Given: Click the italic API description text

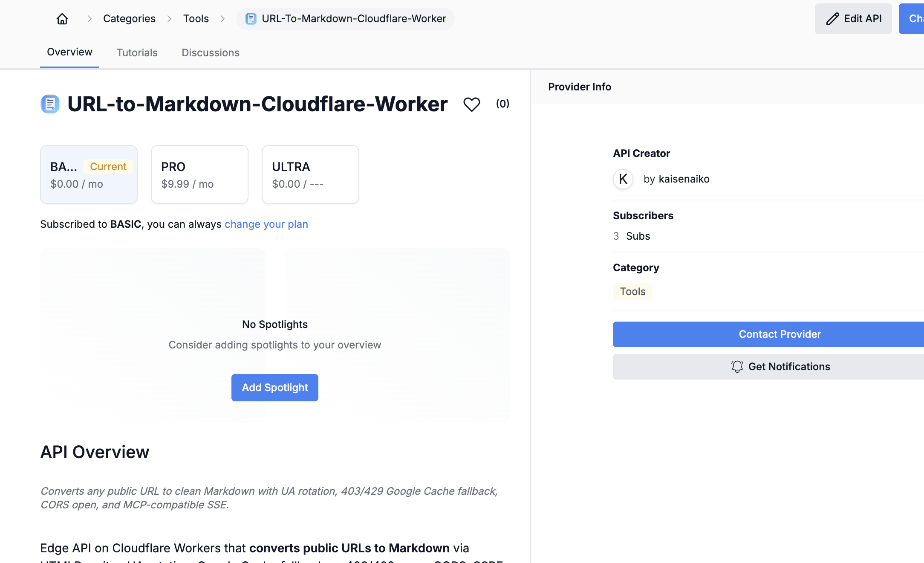Looking at the screenshot, I should [x=269, y=498].
